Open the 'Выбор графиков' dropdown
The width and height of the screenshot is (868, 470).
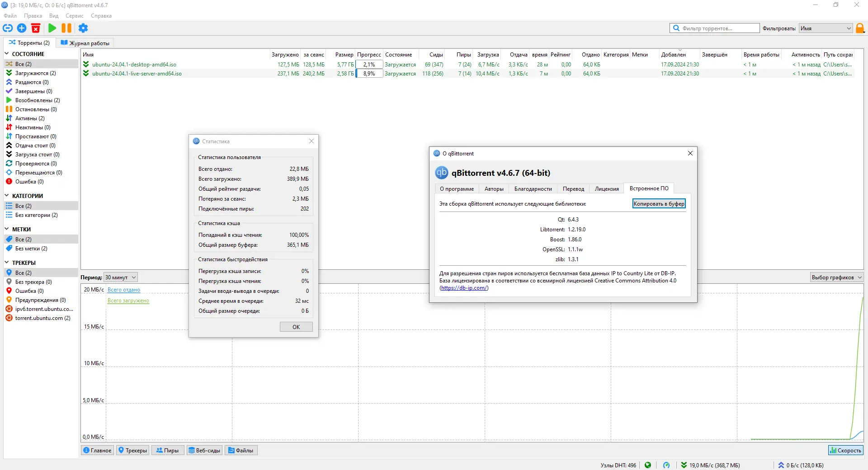836,277
